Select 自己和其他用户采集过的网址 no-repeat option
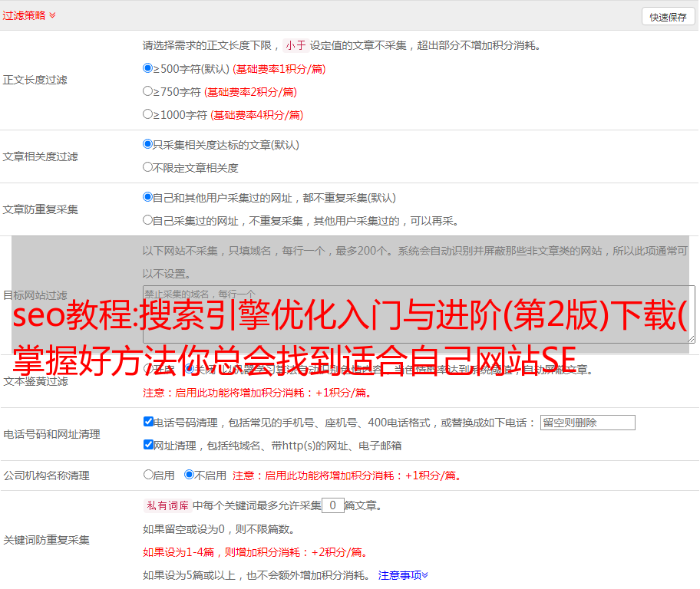The width and height of the screenshot is (700, 589). coord(148,197)
